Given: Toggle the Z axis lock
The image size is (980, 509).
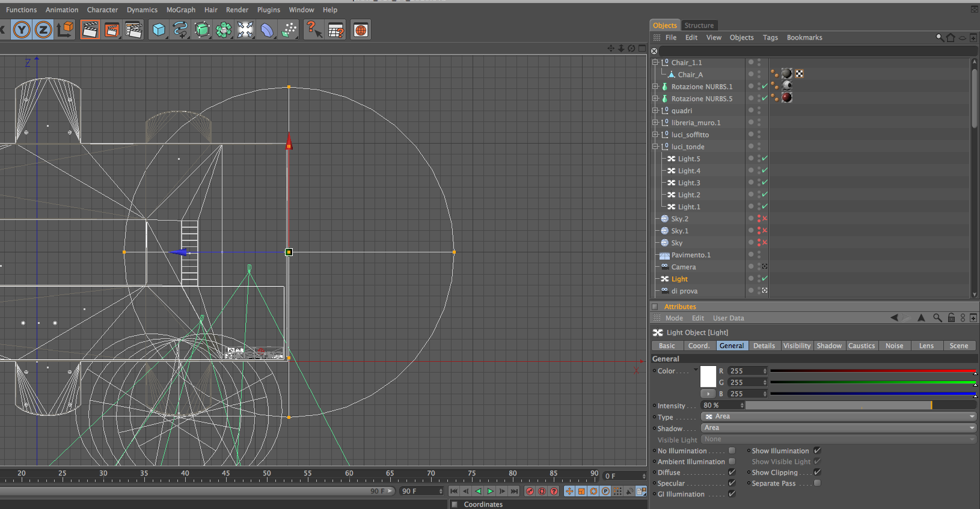Looking at the screenshot, I should pos(43,29).
